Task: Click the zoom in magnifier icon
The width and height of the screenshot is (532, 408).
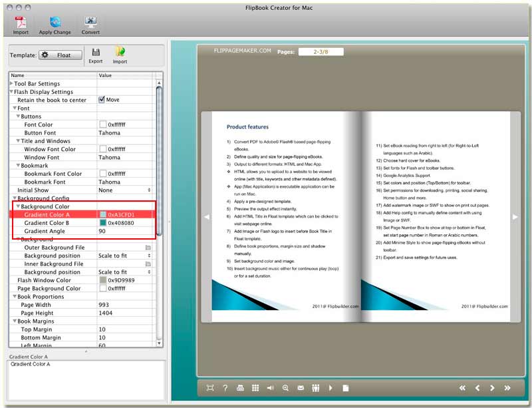Action: (x=286, y=388)
